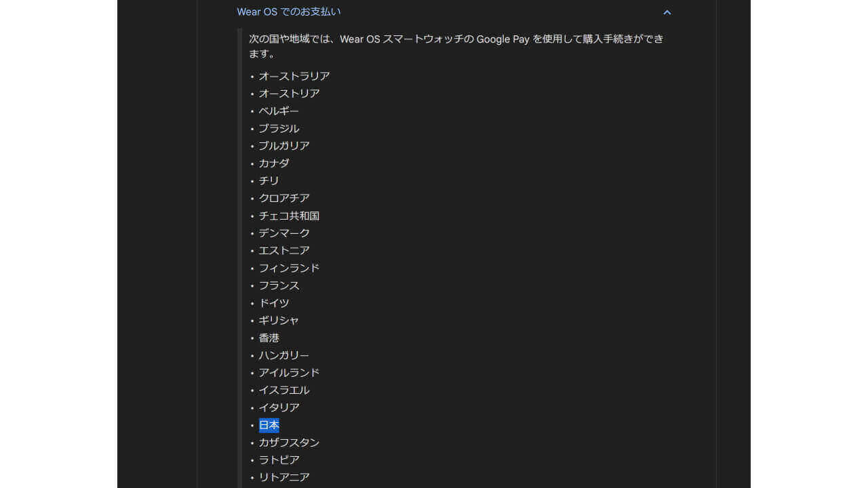Click the 香港 entry
Image resolution: width=868 pixels, height=488 pixels.
(269, 338)
